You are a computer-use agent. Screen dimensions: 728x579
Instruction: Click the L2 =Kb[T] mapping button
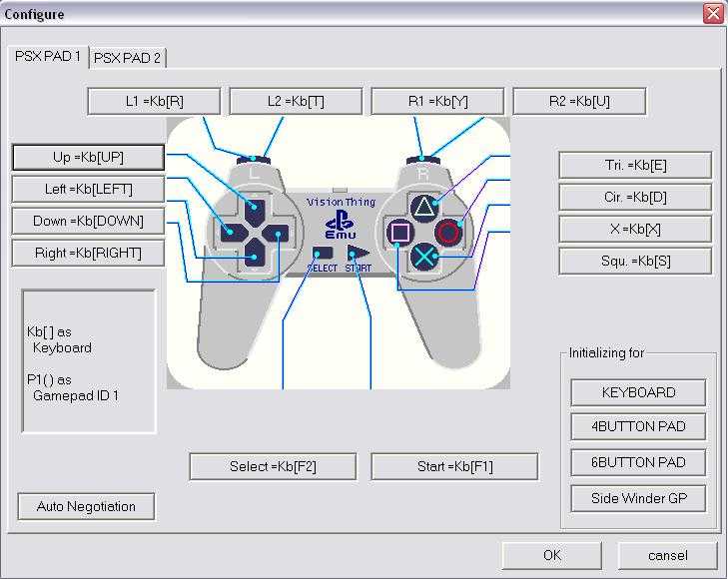296,101
